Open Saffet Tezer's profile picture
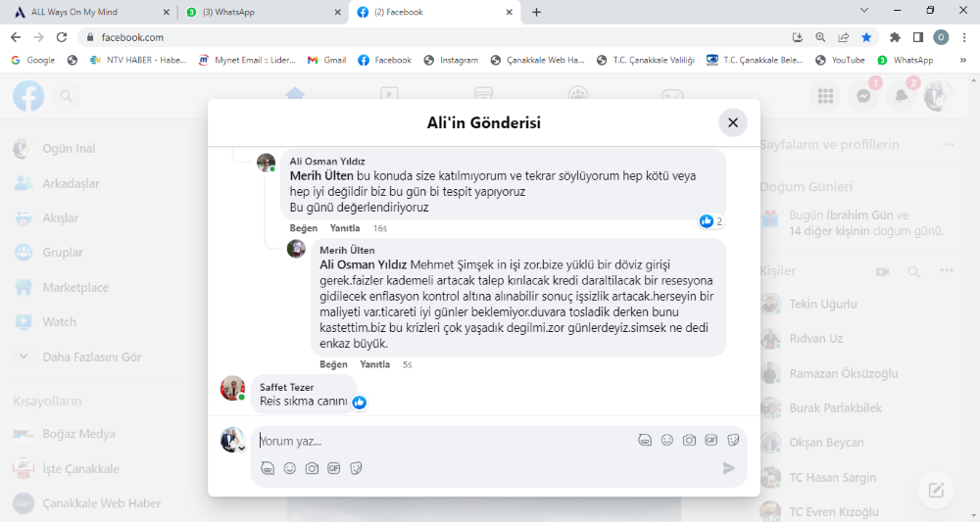The width and height of the screenshot is (980, 522). tap(232, 388)
